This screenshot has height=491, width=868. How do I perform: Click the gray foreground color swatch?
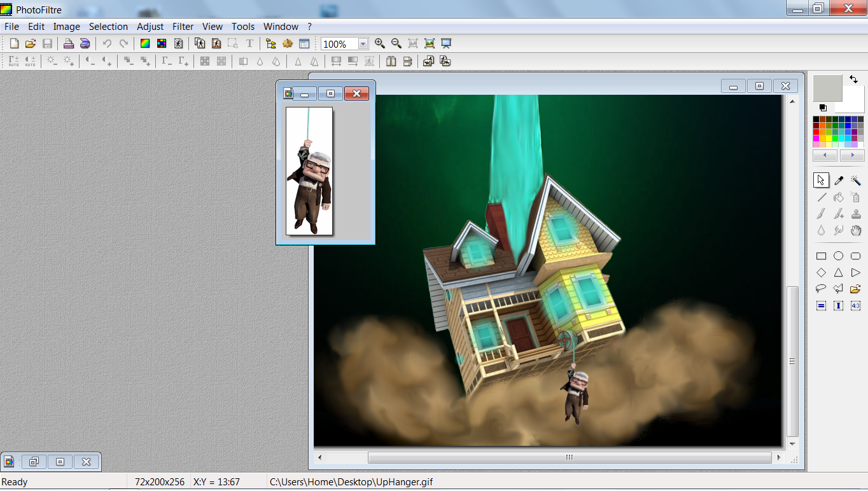click(827, 88)
